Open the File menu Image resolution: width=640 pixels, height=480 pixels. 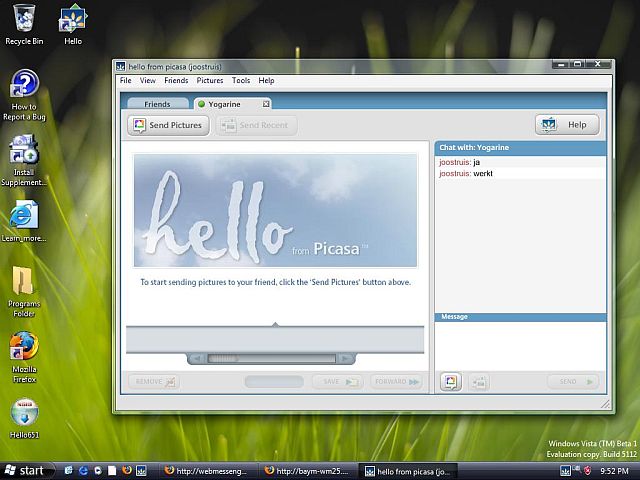point(125,80)
